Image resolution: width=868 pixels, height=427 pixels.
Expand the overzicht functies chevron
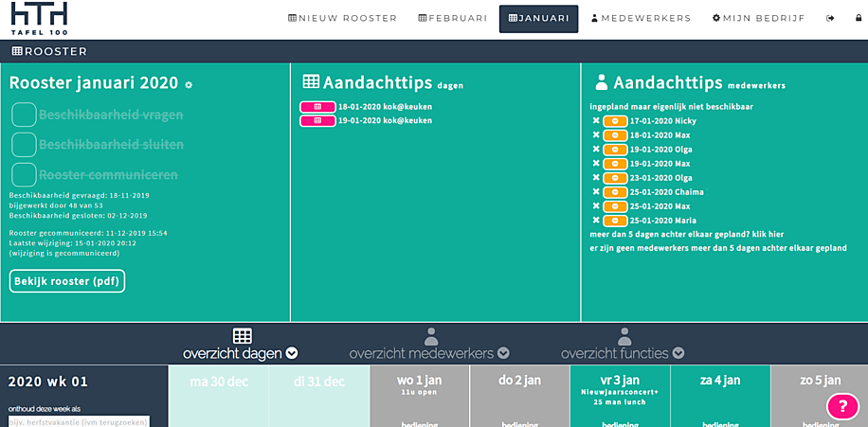coord(678,353)
